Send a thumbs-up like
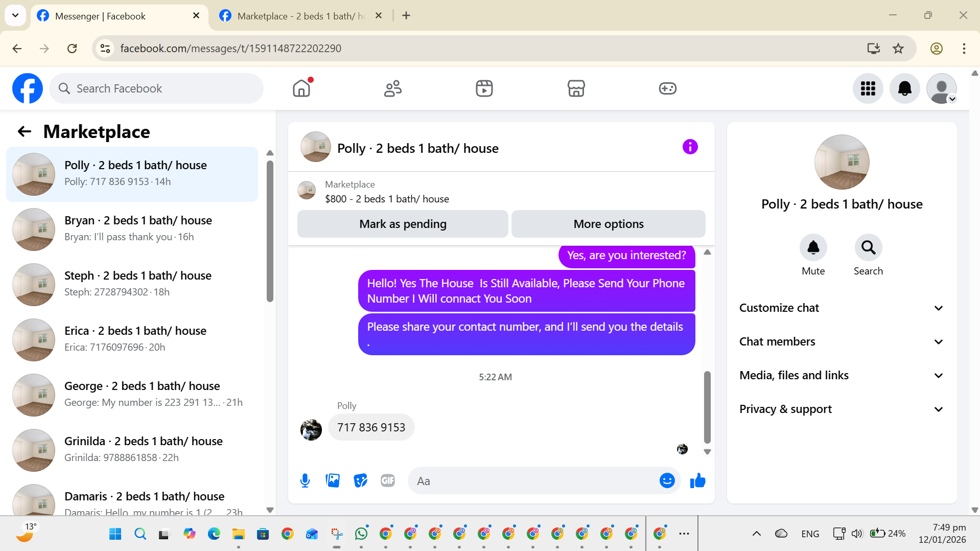980x551 pixels. click(x=697, y=480)
